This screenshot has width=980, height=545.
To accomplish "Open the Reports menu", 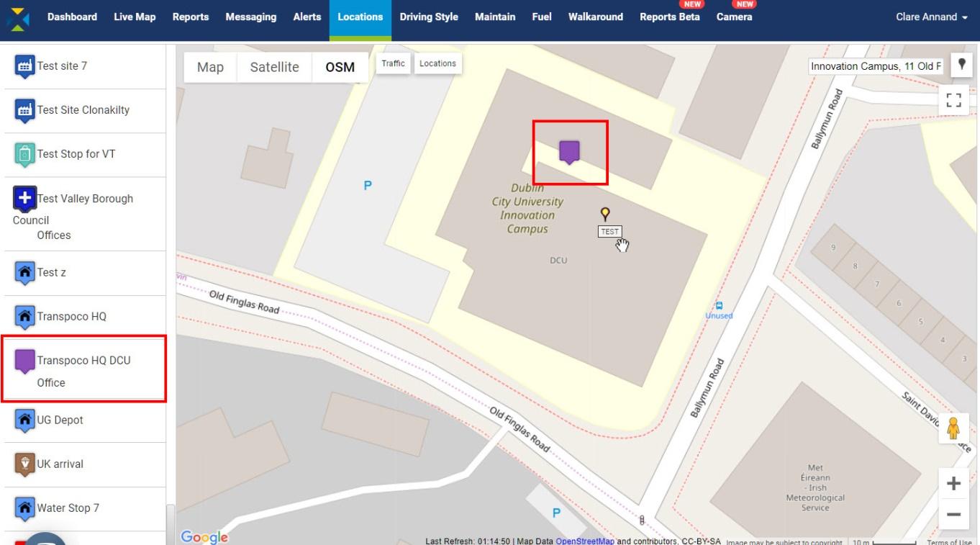I will 191,17.
